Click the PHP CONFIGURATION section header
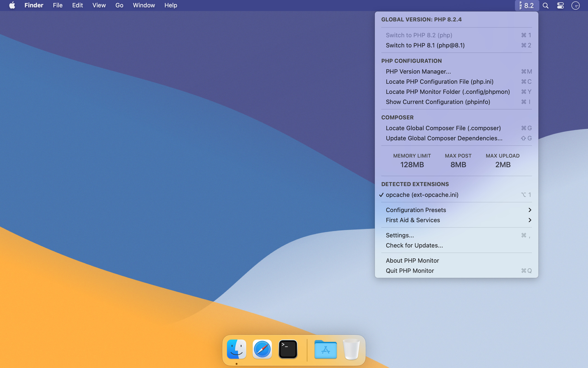588x368 pixels. click(411, 61)
